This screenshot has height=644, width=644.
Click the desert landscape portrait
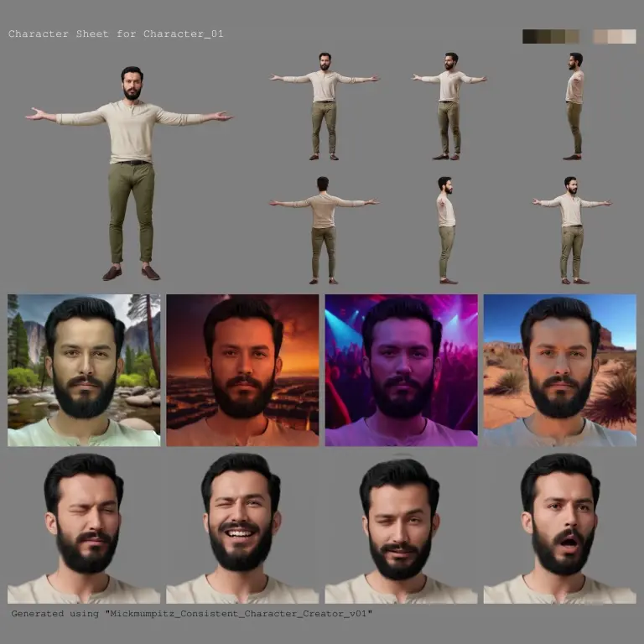(559, 370)
